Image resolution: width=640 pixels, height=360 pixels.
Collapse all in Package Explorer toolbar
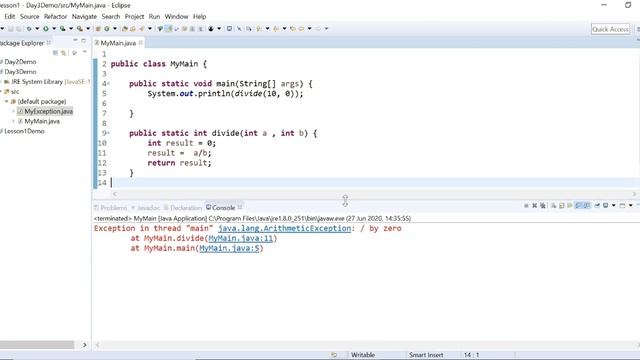click(56, 53)
